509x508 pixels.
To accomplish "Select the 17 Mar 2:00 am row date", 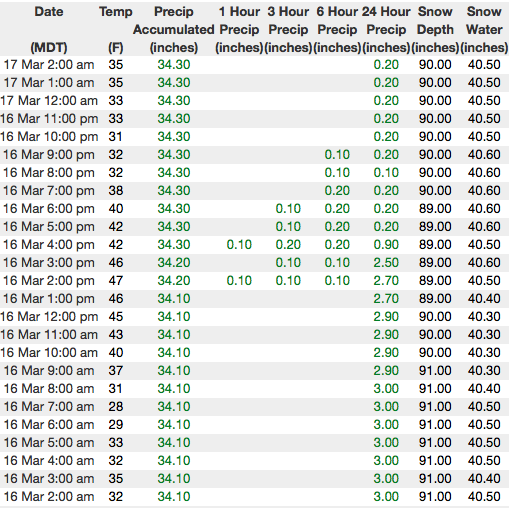I will click(49, 65).
